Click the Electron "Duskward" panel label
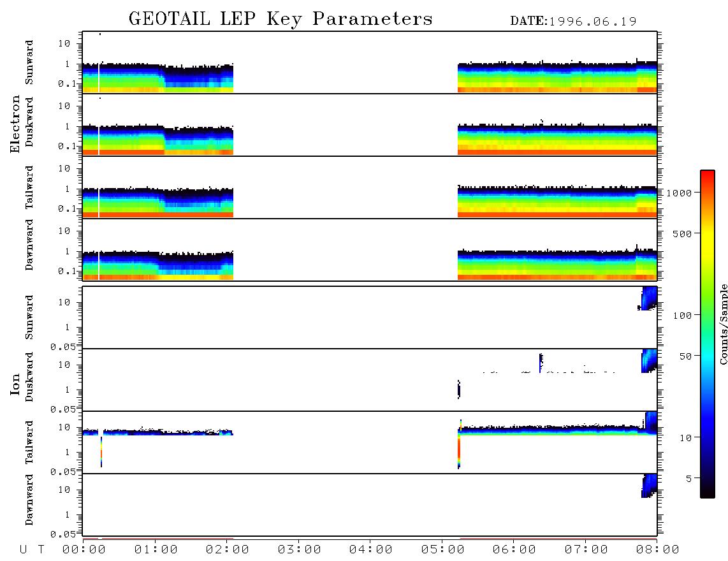This screenshot has width=728, height=561. point(29,122)
